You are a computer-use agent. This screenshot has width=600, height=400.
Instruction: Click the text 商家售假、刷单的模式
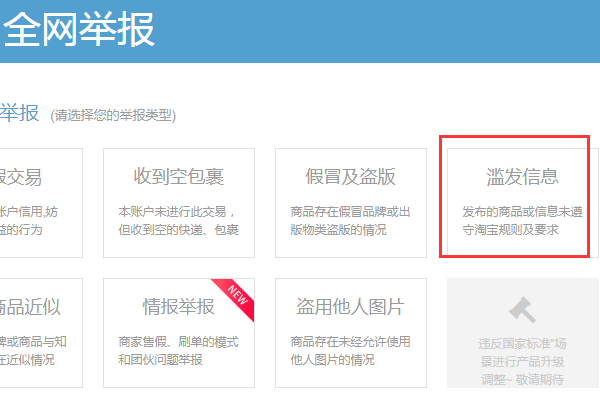point(178,341)
